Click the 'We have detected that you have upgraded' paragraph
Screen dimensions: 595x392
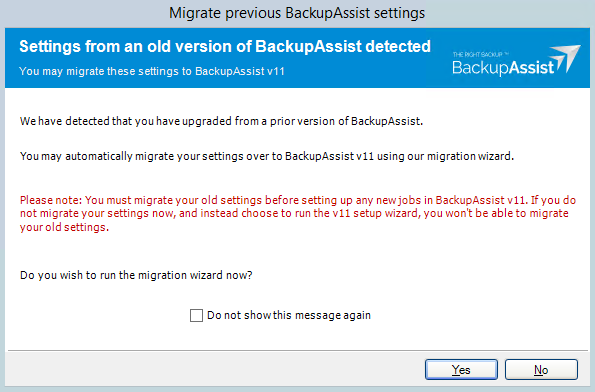221,121
